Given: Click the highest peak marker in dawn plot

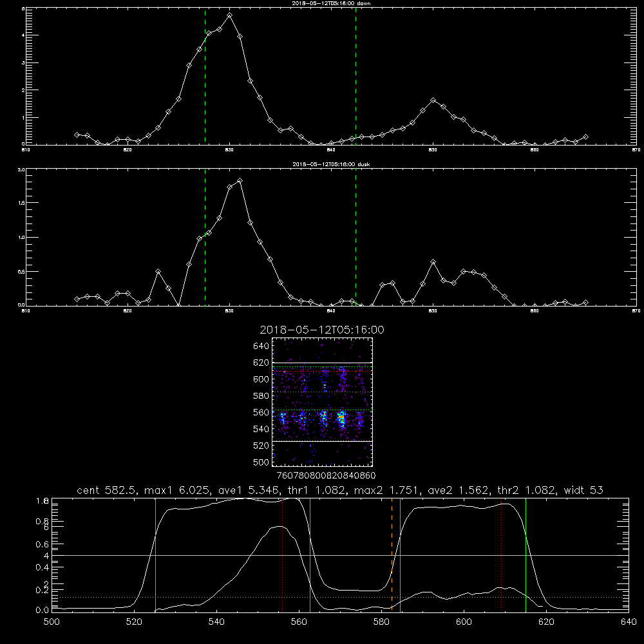Looking at the screenshot, I should [x=230, y=15].
